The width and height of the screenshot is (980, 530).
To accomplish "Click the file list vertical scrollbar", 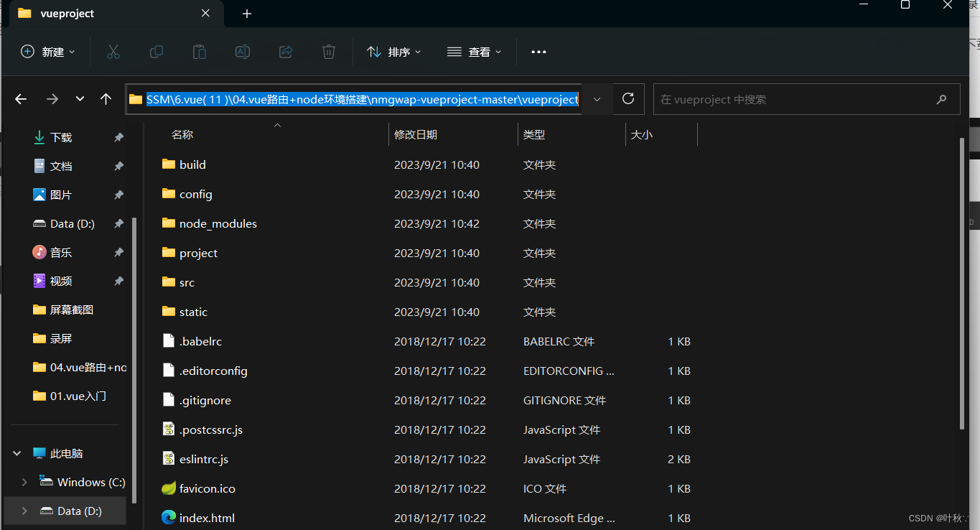I will point(963,284).
